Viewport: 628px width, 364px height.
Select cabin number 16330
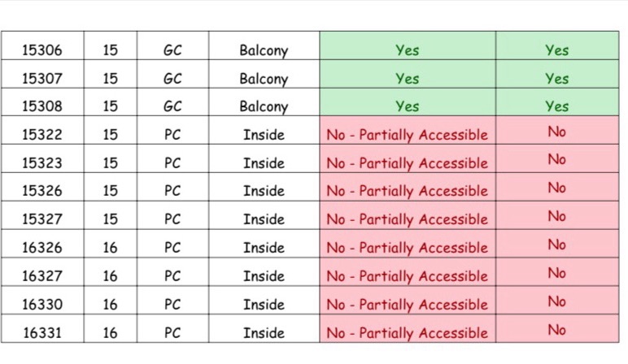(x=41, y=305)
